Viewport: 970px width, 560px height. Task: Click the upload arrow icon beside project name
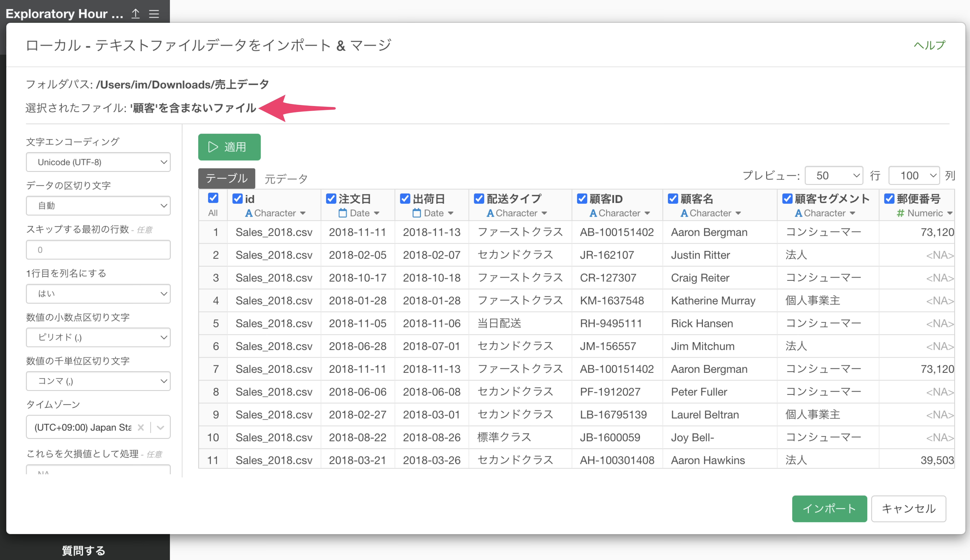point(135,14)
